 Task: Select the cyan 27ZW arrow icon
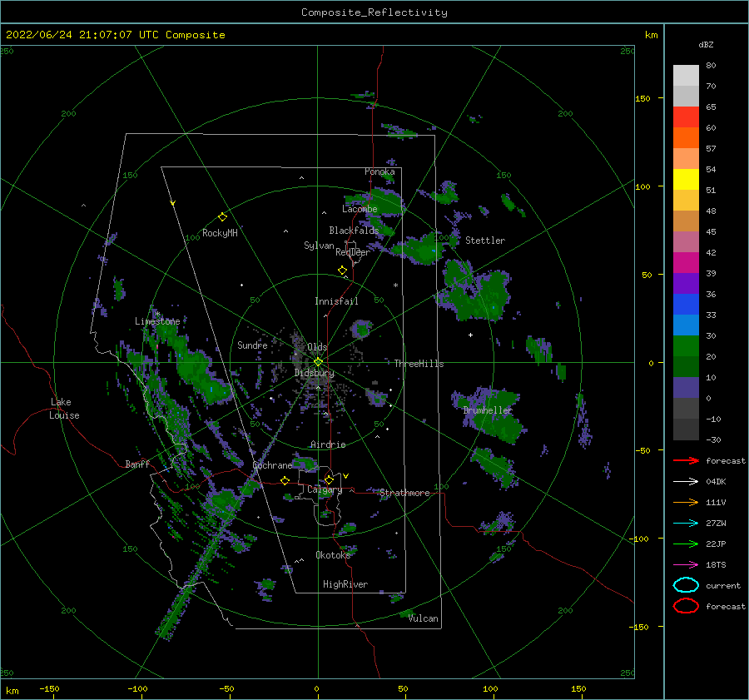point(686,524)
